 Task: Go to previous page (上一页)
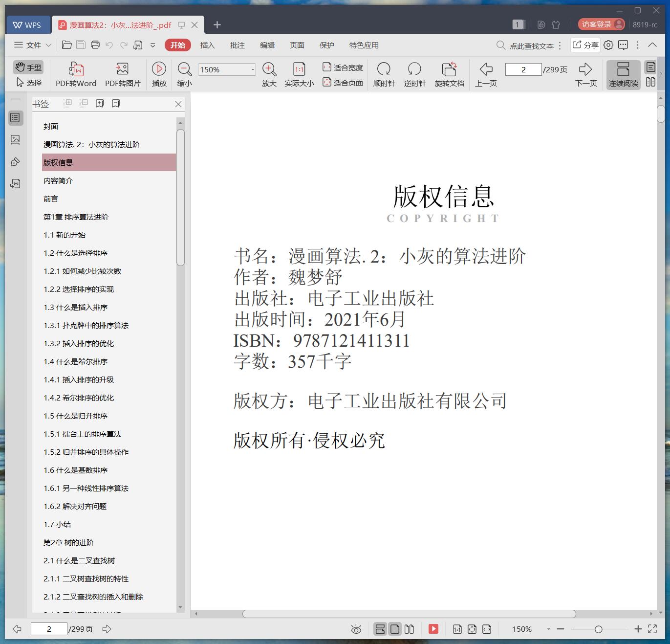click(486, 74)
